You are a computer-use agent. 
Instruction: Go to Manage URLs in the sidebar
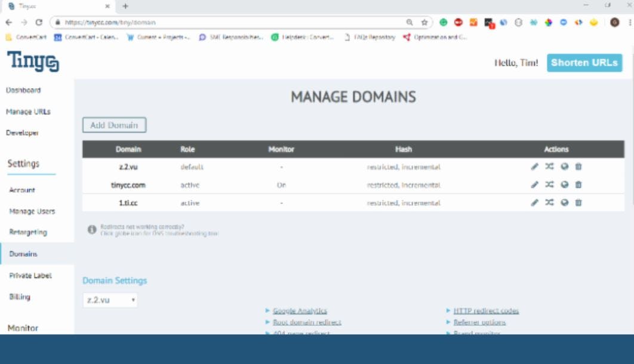(x=28, y=112)
